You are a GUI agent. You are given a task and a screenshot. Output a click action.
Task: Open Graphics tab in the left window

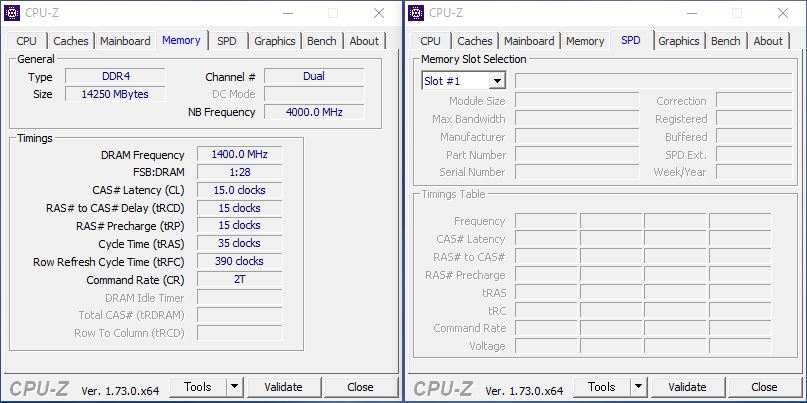click(x=275, y=41)
